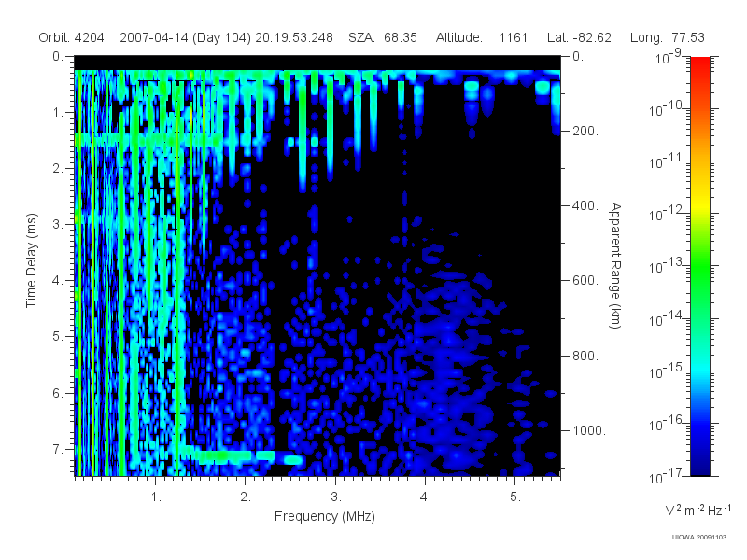747x560 pixels.
Task: Click the red top of the colorbar
Action: pos(699,64)
